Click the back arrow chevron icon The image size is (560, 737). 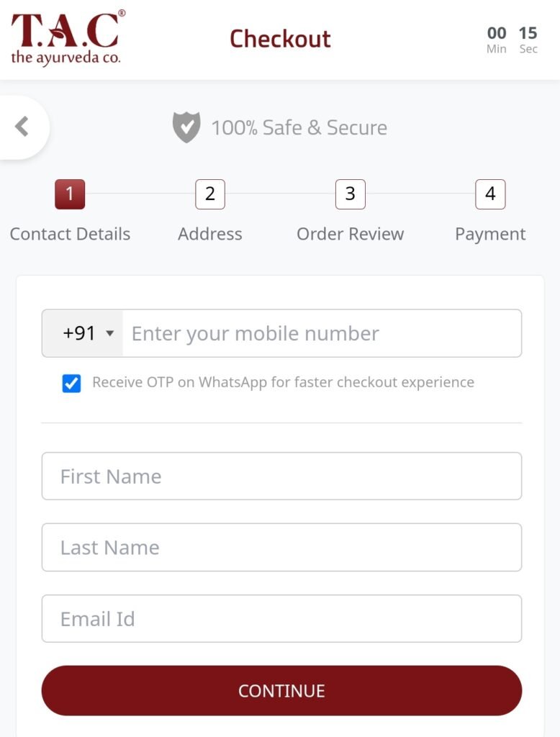coord(22,127)
